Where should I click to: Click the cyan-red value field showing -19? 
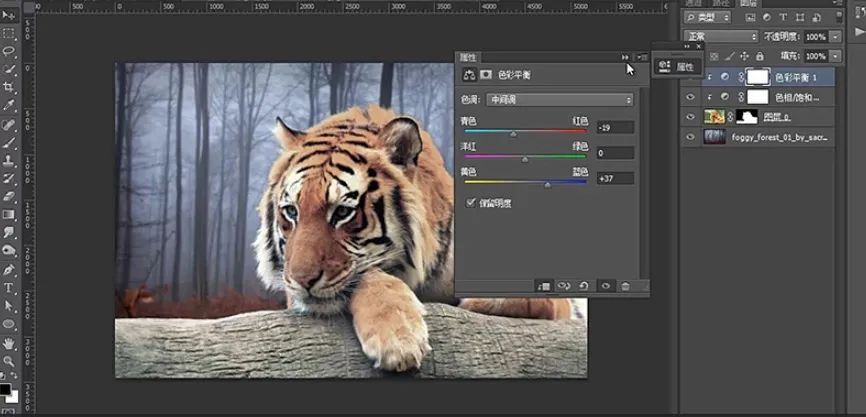tap(614, 127)
